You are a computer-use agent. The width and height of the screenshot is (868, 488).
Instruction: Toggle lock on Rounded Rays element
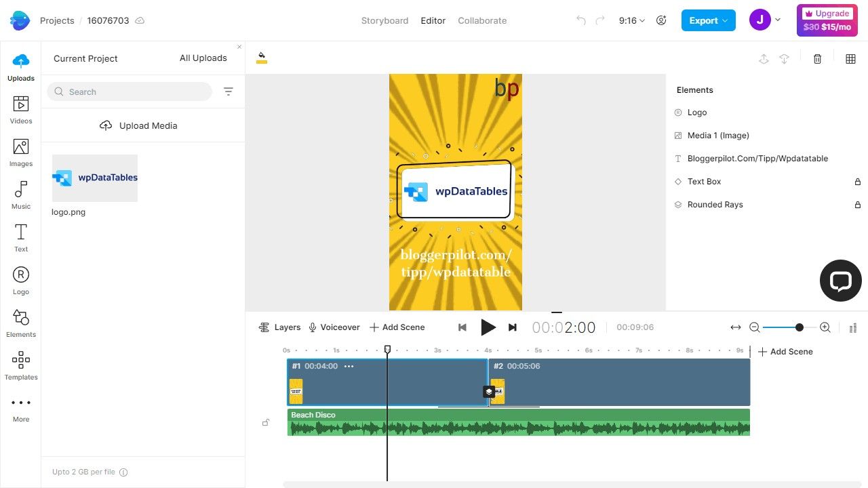point(857,205)
